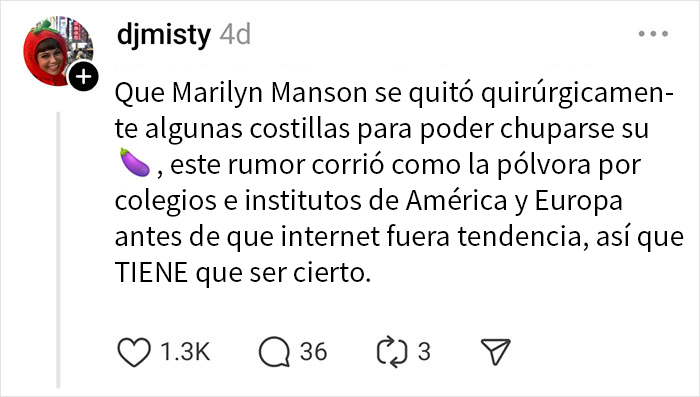Viewport: 700px width, 397px height.
Task: Open djmisty's profile picture
Action: (58, 50)
